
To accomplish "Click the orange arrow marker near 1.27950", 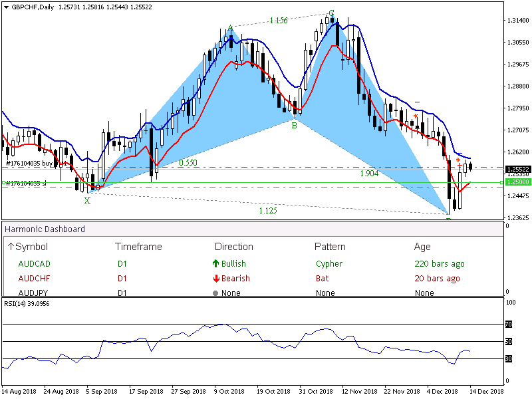I will pyautogui.click(x=416, y=116).
